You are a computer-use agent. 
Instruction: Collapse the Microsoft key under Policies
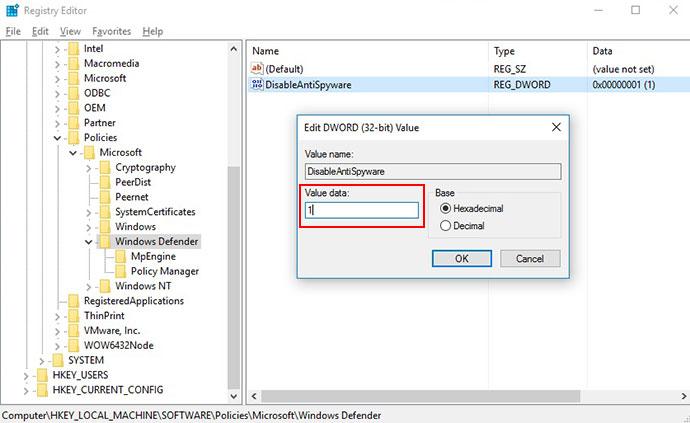[x=73, y=153]
